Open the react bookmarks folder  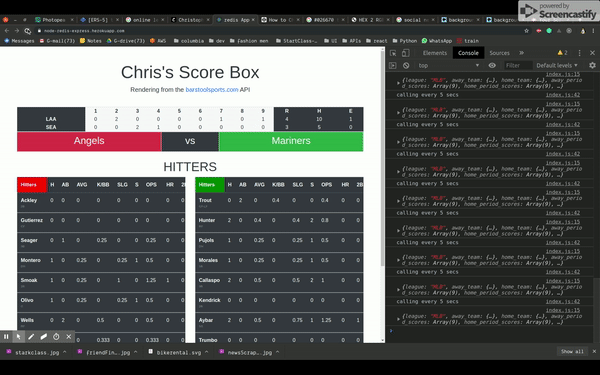click(x=377, y=41)
